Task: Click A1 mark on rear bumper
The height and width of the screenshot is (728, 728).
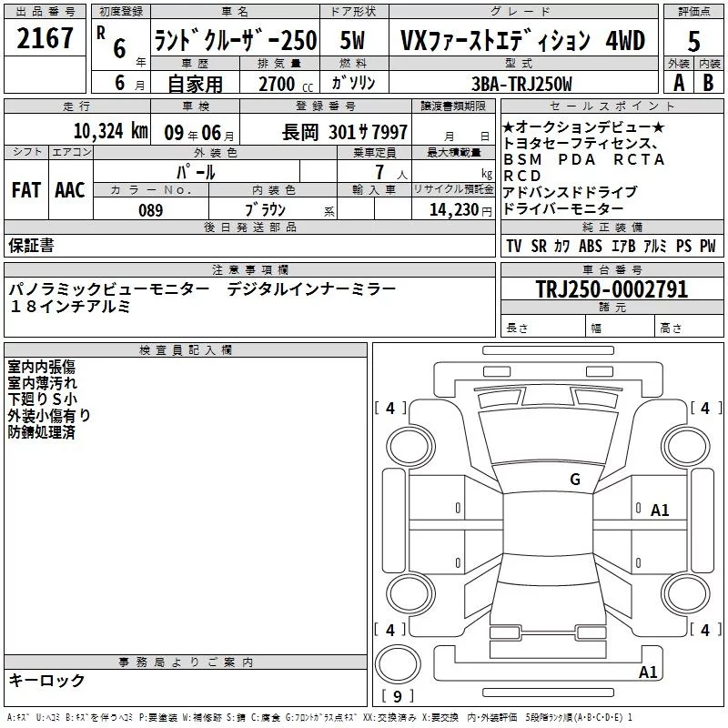Action: [x=648, y=672]
